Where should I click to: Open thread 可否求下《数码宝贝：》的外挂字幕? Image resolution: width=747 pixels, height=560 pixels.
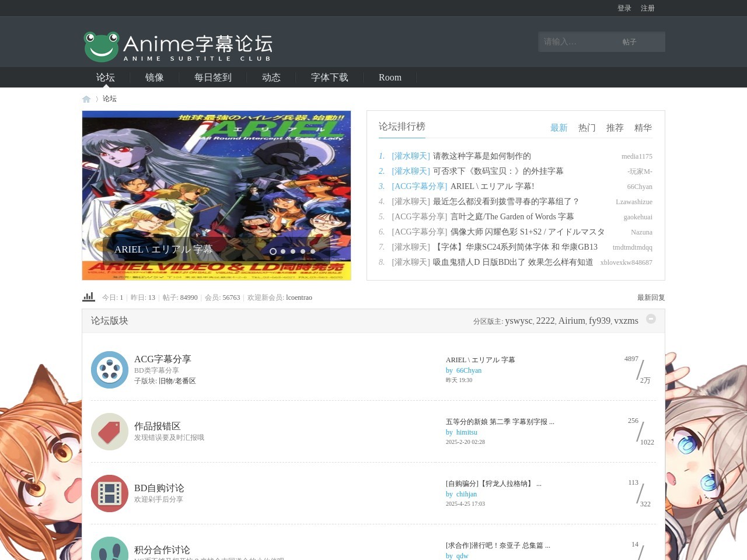(498, 171)
